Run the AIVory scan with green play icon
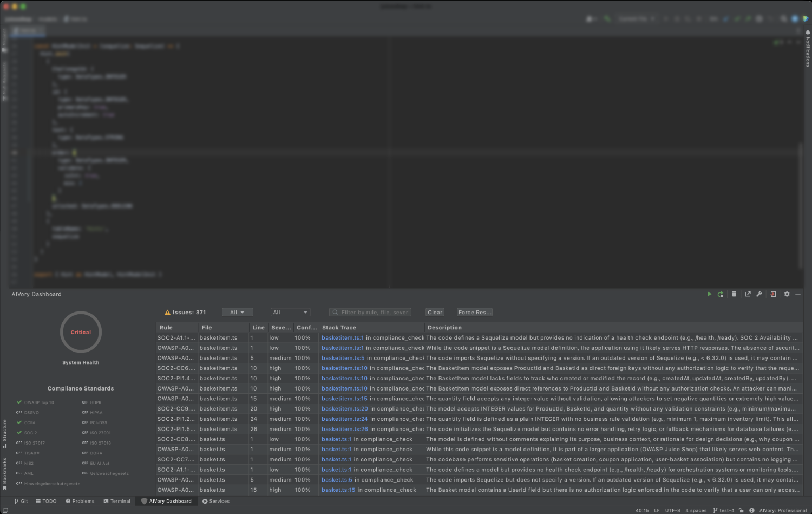Image resolution: width=812 pixels, height=514 pixels. pos(709,294)
